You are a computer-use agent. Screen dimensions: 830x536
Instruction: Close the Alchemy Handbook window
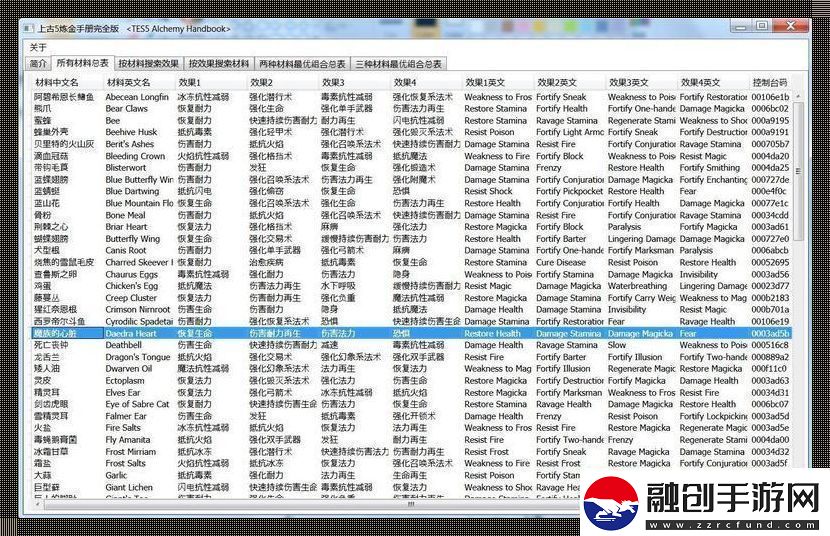point(791,26)
